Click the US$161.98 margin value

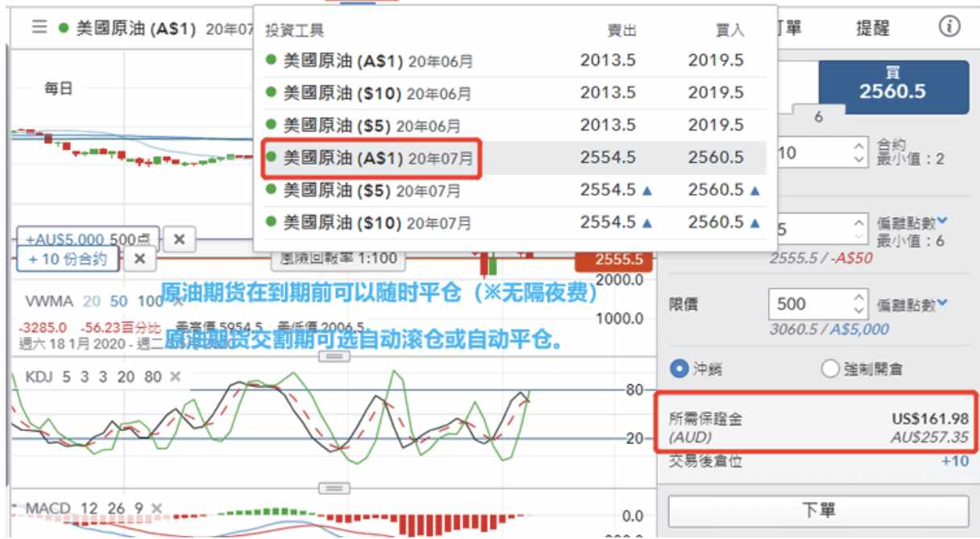[930, 418]
